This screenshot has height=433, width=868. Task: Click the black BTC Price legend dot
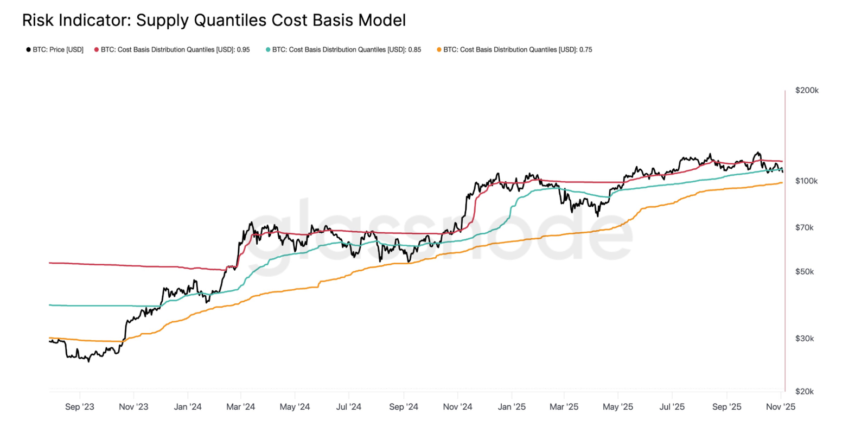coord(28,50)
